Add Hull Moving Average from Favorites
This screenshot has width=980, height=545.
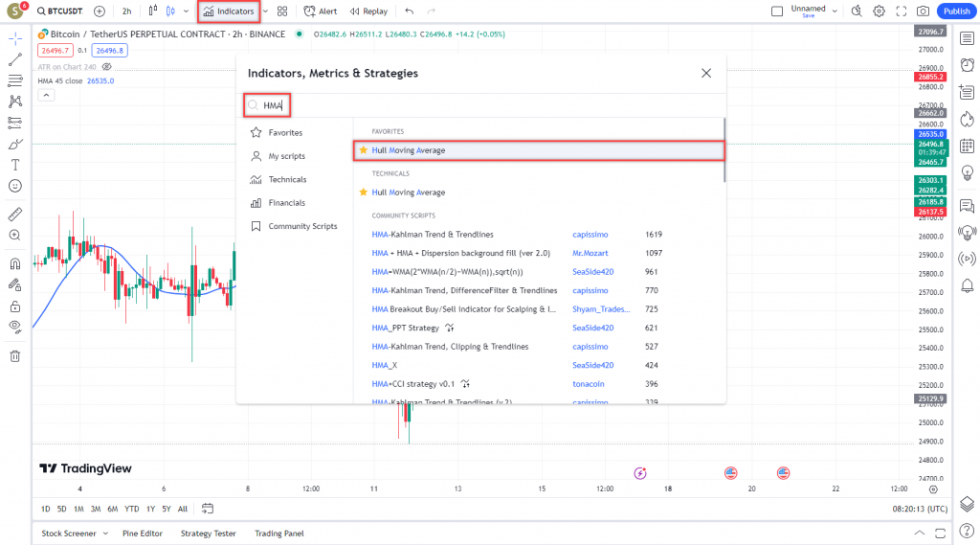tap(539, 150)
